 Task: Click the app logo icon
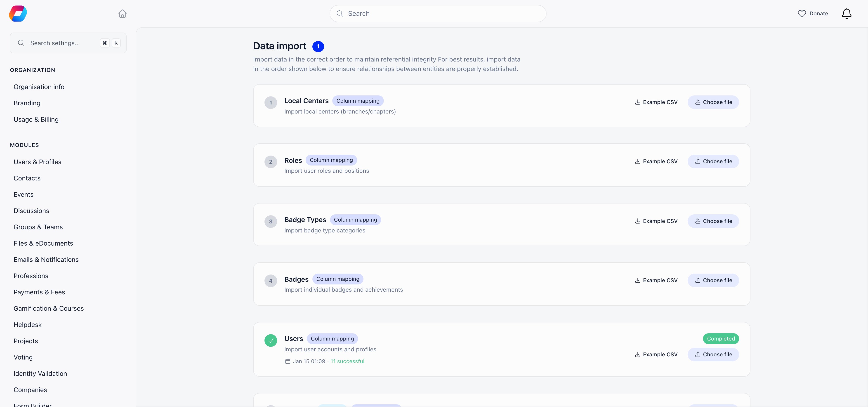tap(18, 14)
